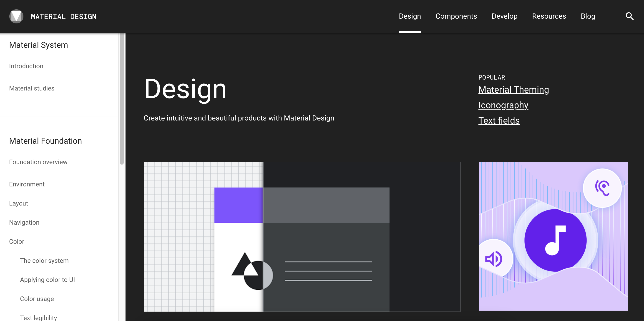Click the ear hearing icon in artwork
The image size is (644, 321).
(x=602, y=188)
